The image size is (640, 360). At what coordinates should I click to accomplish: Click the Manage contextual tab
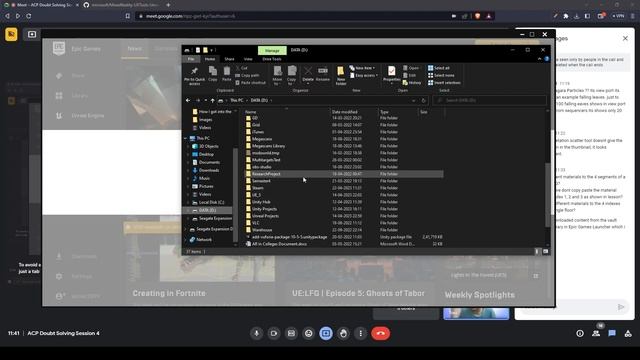pos(272,50)
